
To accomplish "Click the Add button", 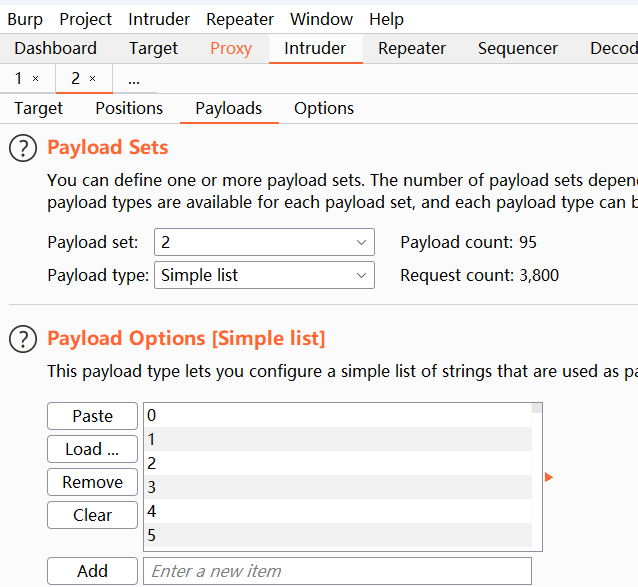I will coord(92,571).
